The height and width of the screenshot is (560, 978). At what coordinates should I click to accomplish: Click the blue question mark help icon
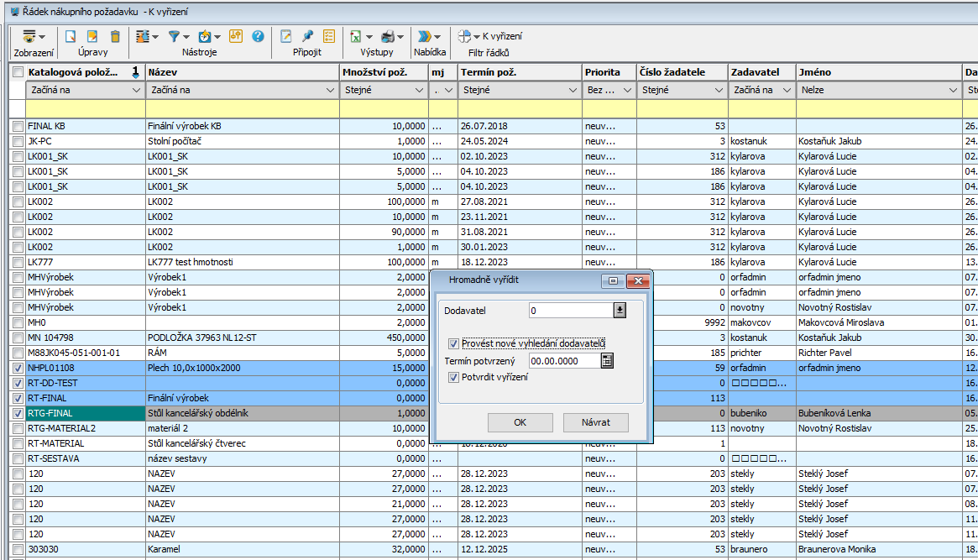click(x=258, y=37)
